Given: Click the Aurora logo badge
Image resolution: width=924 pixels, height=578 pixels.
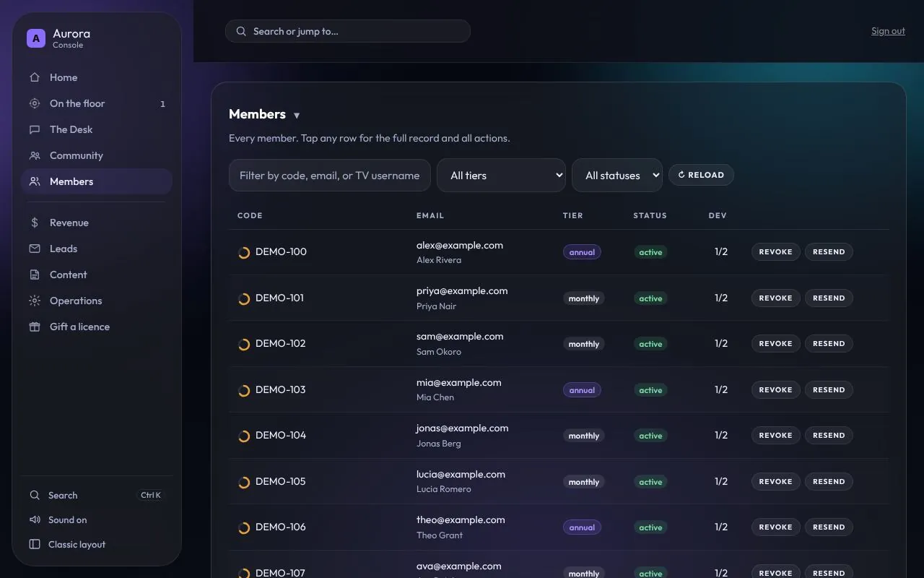Looking at the screenshot, I should [36, 38].
